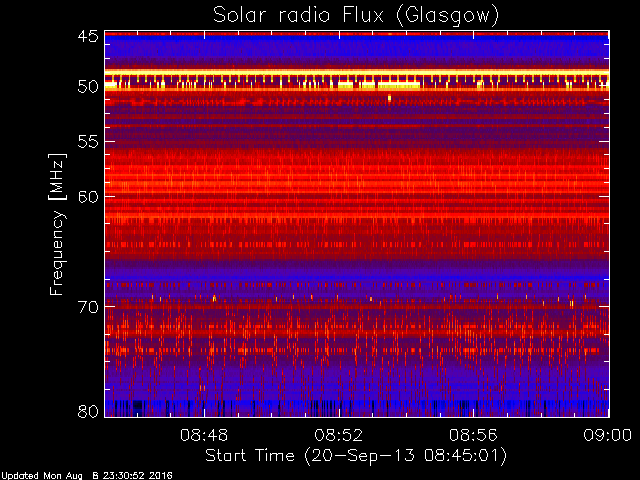Click the dark blue band near 80 MHz

(x=357, y=408)
